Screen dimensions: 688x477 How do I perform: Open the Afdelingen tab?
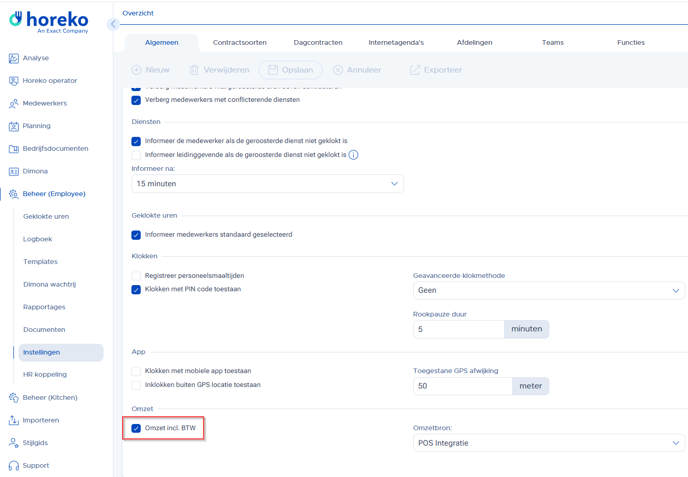474,43
